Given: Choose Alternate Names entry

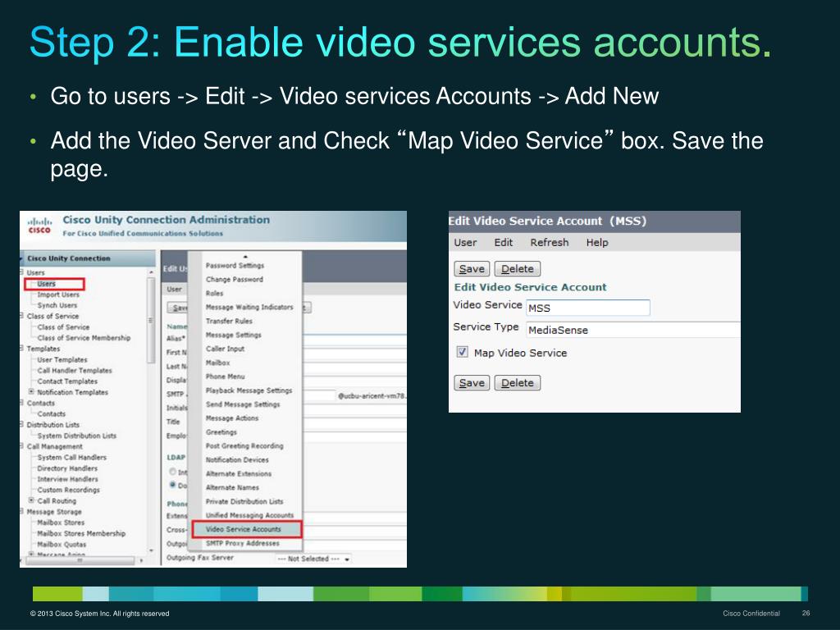Looking at the screenshot, I should 232,487.
